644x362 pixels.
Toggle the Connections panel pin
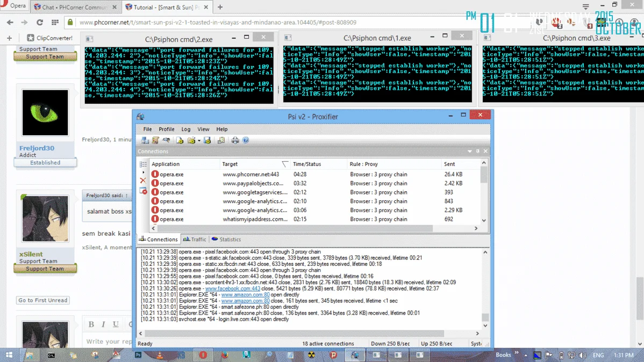click(478, 151)
